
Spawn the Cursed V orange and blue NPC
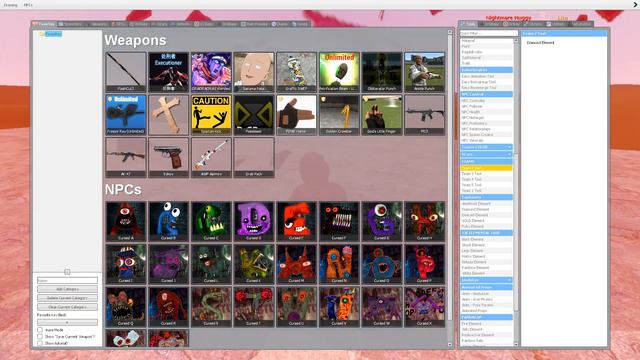click(x=339, y=307)
